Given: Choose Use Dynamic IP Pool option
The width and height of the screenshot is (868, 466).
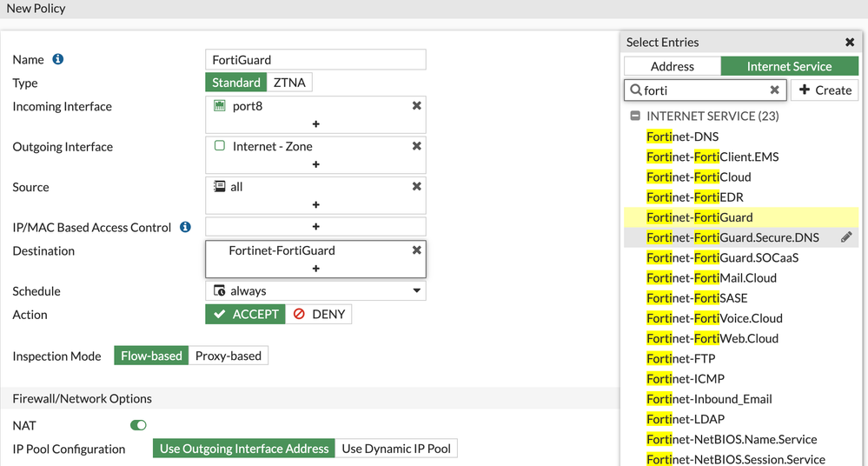Looking at the screenshot, I should point(396,449).
